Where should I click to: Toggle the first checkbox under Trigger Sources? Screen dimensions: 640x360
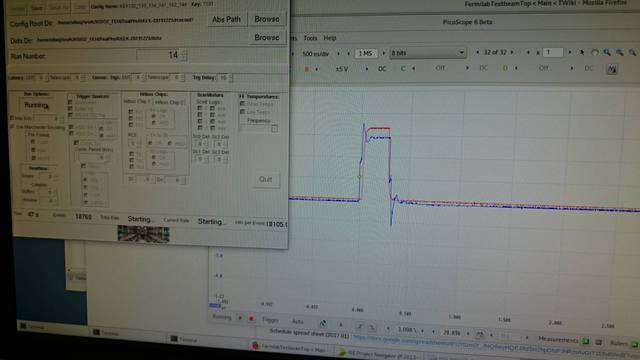(x=70, y=102)
